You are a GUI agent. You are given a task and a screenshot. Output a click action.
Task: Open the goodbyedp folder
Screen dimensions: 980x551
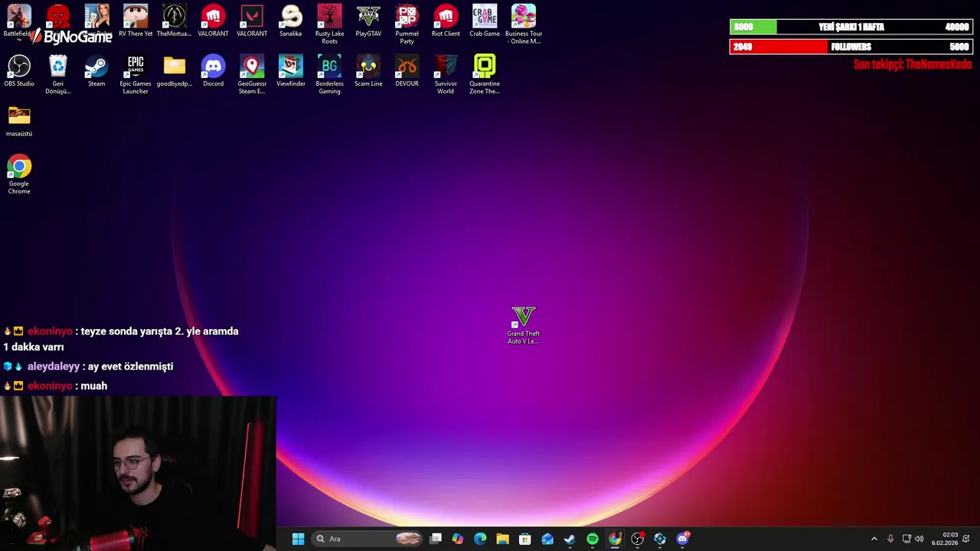coord(174,70)
